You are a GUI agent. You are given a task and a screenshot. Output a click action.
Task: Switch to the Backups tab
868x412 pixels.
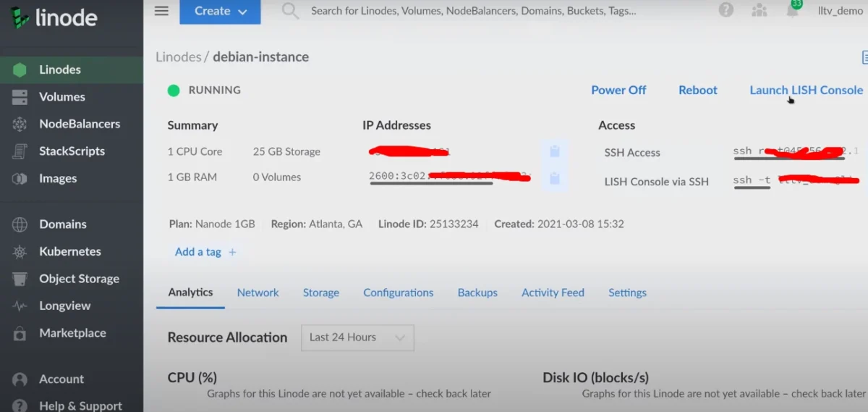point(477,293)
